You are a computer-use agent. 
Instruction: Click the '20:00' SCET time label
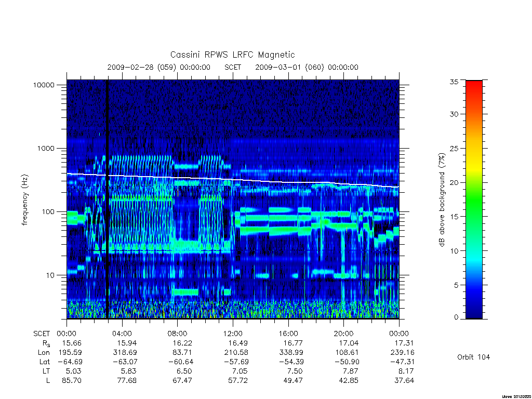point(344,334)
